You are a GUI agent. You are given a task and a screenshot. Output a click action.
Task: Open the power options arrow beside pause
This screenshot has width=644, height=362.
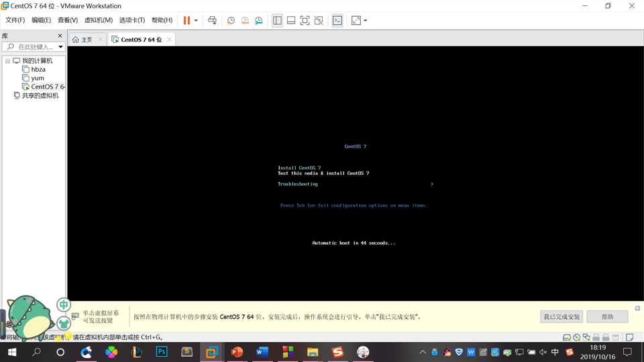click(x=196, y=20)
